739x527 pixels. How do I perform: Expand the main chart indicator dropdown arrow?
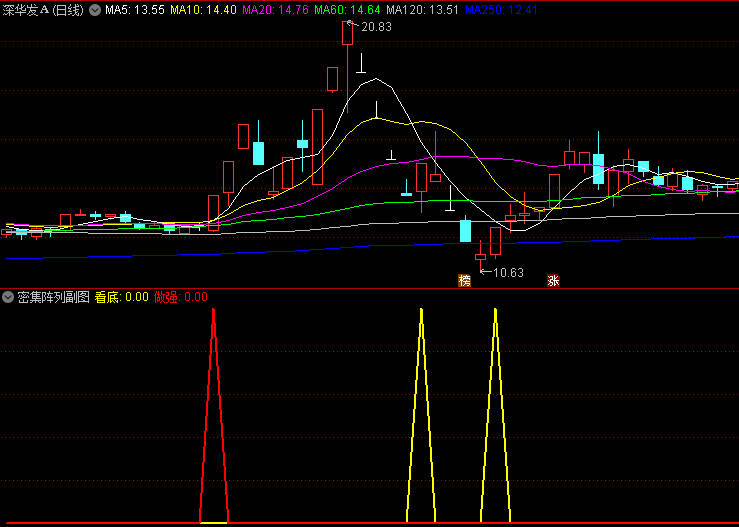coord(95,10)
